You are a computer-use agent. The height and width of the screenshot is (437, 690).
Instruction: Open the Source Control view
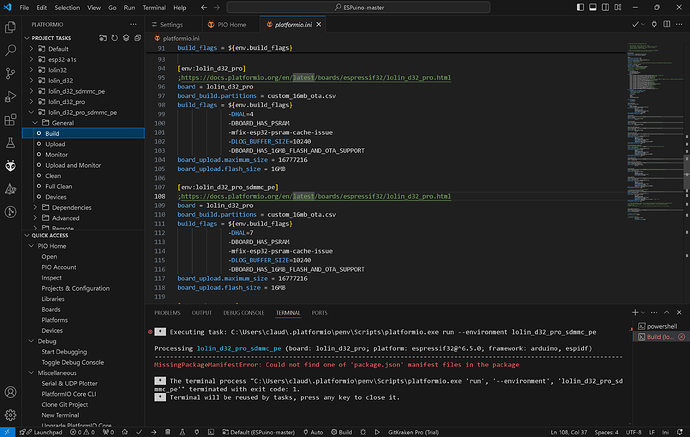tap(10, 73)
